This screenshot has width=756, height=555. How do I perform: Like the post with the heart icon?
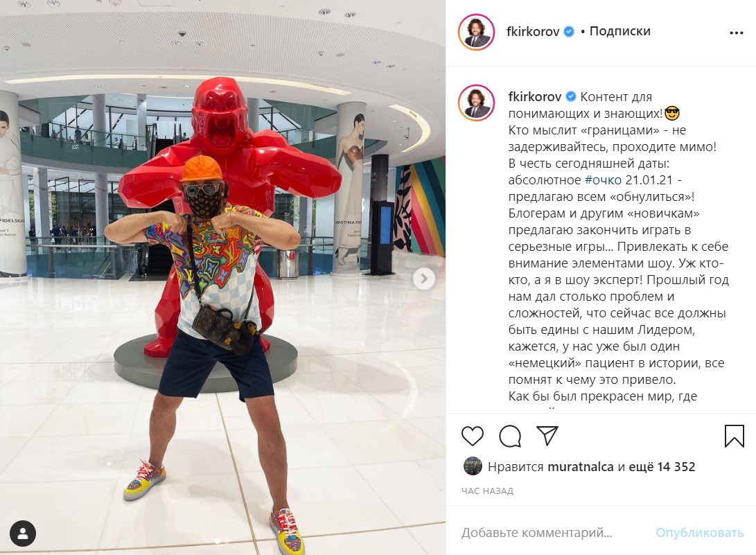(x=473, y=436)
